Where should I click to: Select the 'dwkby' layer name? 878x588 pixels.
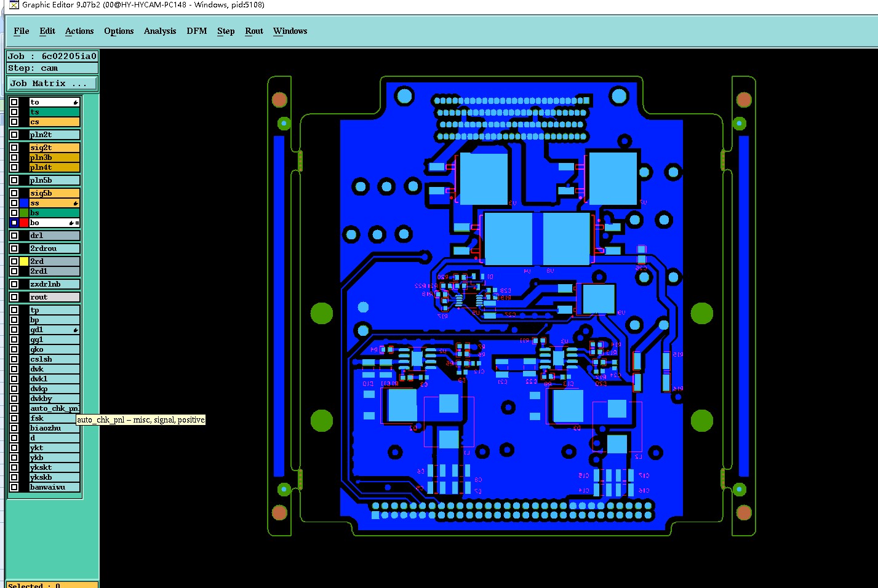55,399
